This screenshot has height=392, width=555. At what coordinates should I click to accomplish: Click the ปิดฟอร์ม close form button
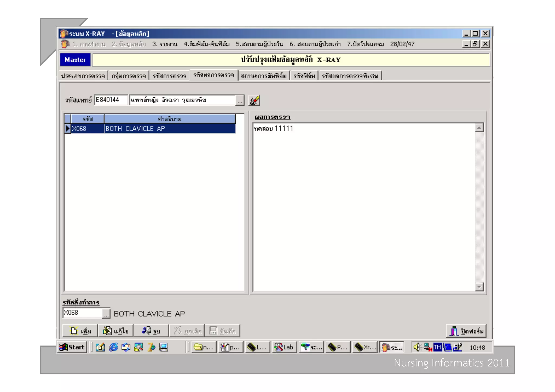(466, 331)
